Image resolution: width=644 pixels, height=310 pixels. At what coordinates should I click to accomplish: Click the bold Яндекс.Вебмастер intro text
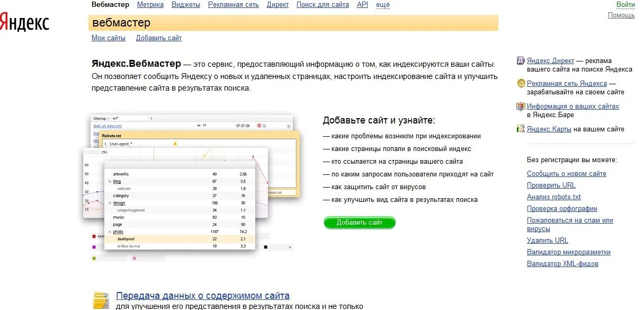[x=137, y=64]
